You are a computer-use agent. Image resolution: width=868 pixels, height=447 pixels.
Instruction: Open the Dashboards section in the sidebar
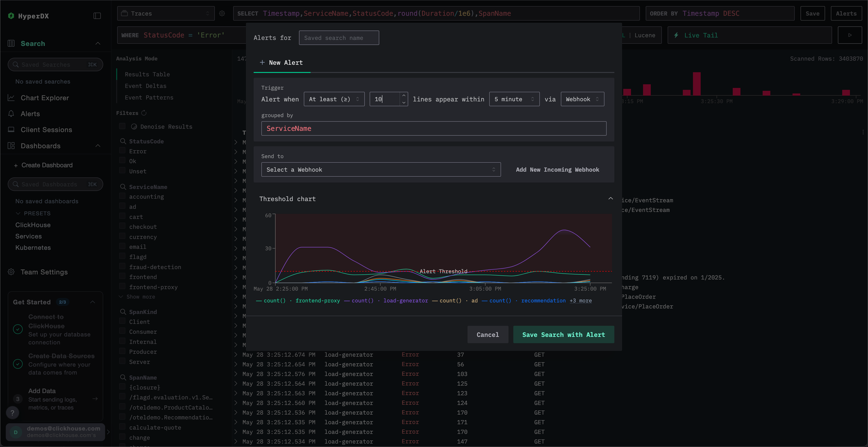pyautogui.click(x=41, y=146)
